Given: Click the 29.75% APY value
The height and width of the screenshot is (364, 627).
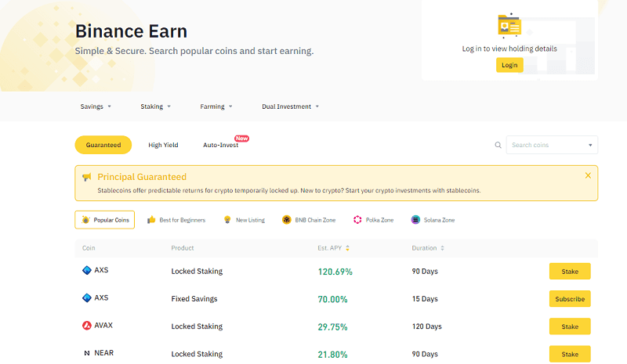Looking at the screenshot, I should click(x=332, y=327).
